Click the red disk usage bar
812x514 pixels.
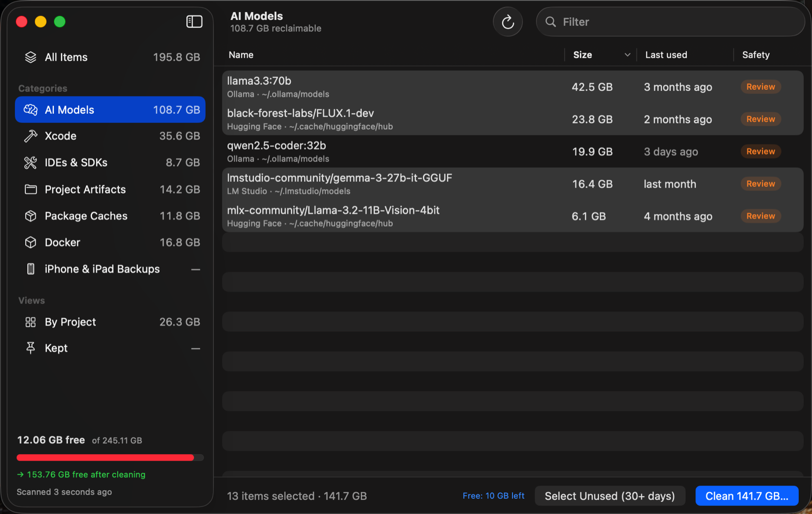pos(106,458)
